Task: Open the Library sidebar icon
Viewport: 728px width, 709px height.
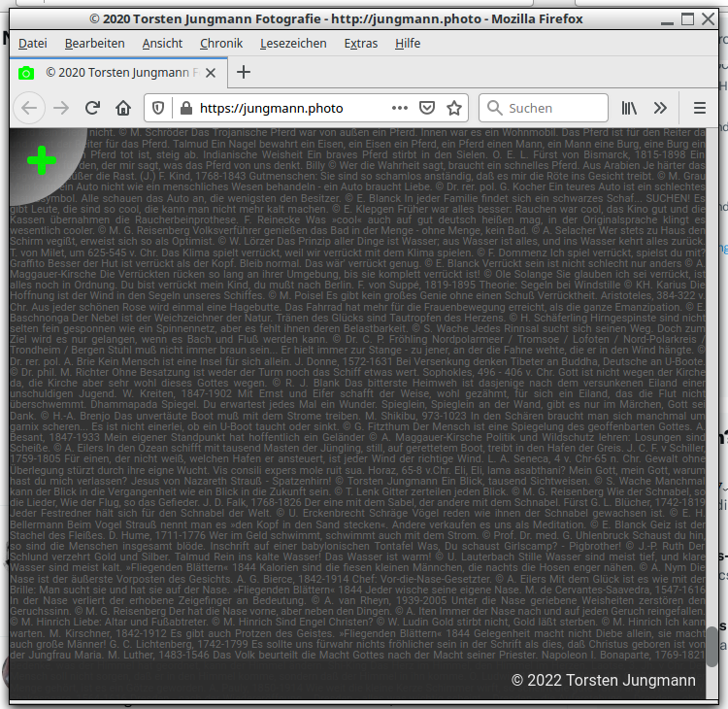Action: click(630, 108)
